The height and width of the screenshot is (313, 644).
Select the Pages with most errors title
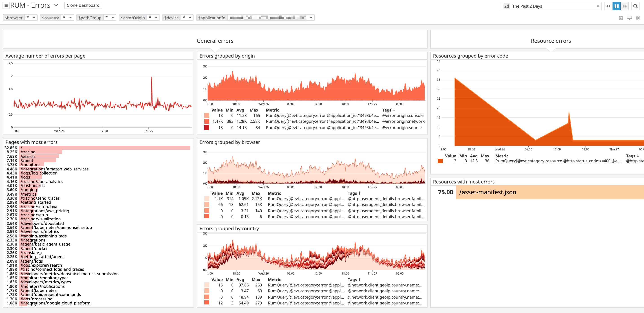click(31, 142)
